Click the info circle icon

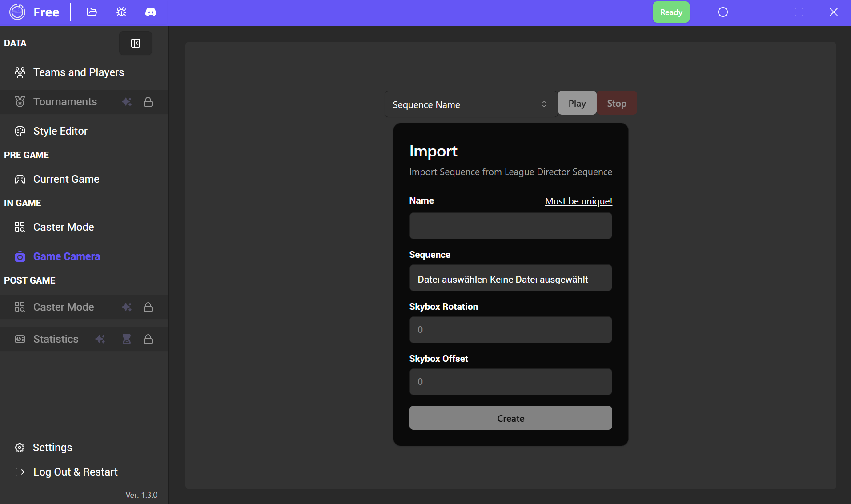point(723,12)
